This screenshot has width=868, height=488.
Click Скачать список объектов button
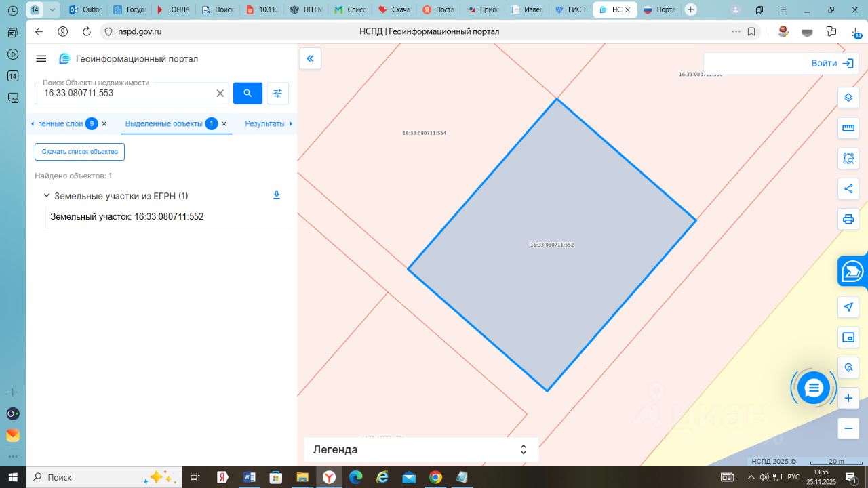pyautogui.click(x=79, y=152)
